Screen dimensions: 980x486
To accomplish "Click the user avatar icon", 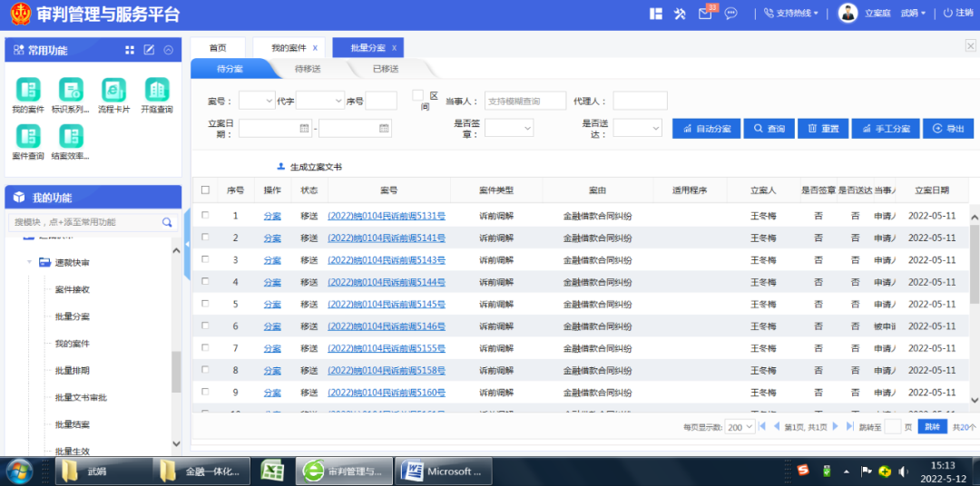I will (848, 13).
